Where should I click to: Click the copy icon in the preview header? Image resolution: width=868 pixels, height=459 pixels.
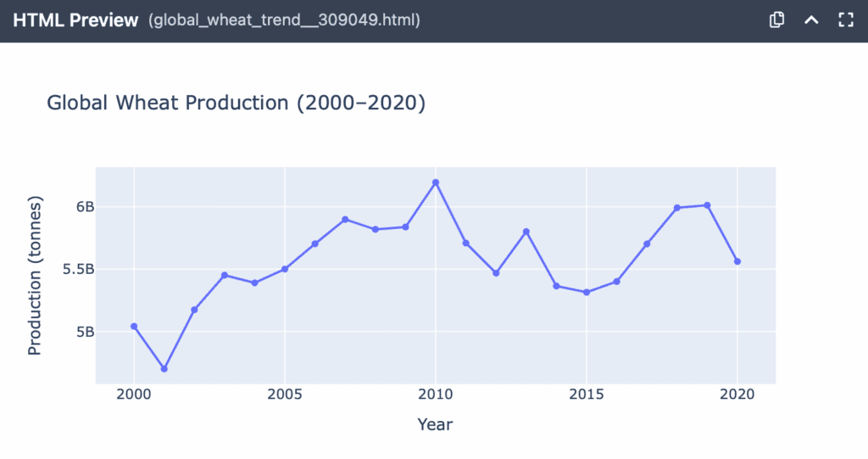(x=776, y=20)
